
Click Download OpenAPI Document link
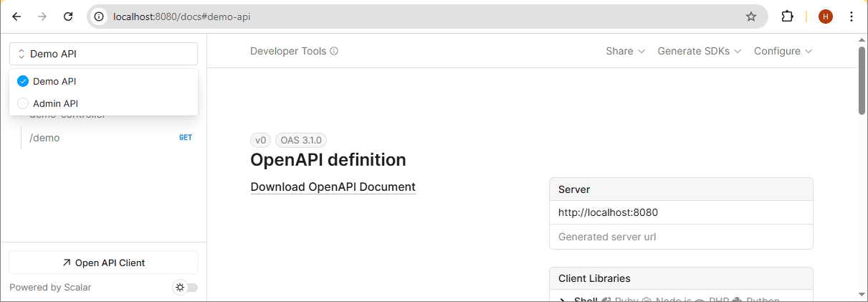(333, 187)
